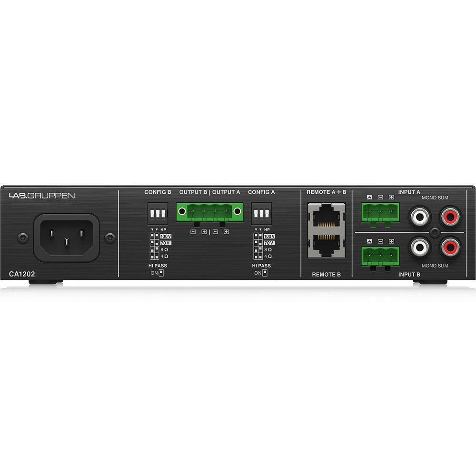The height and width of the screenshot is (476, 476).
Task: Select the upper Remote A + B RJ45 port
Action: [x=327, y=217]
